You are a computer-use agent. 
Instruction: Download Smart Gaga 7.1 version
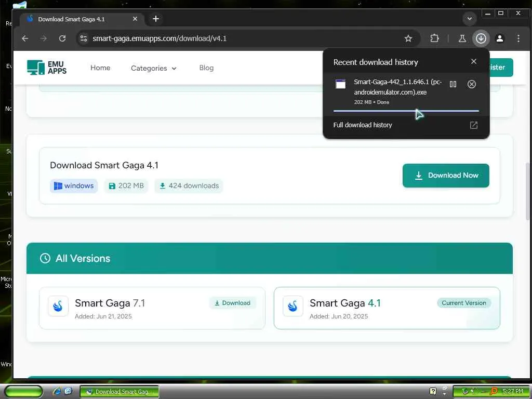pyautogui.click(x=233, y=303)
